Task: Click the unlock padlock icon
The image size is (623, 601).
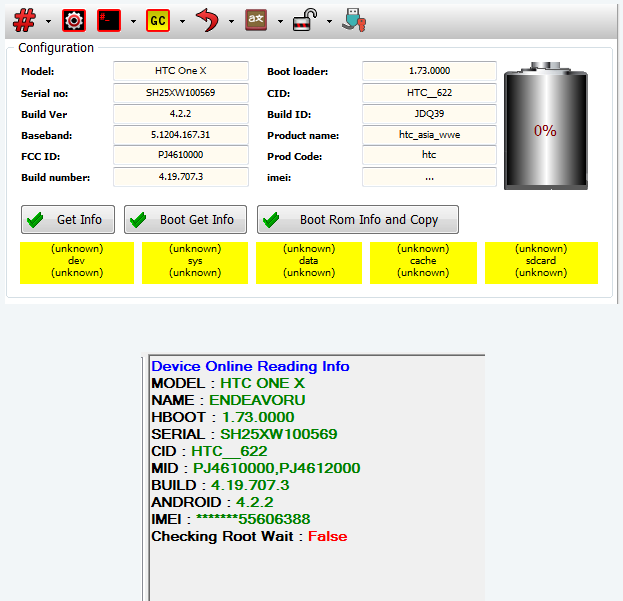Action: coord(305,20)
